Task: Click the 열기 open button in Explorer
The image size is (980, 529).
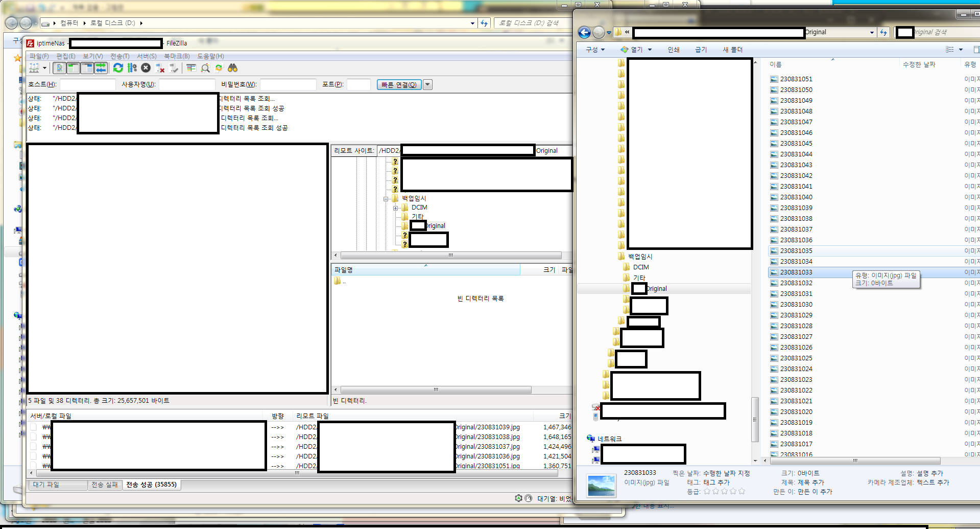Action: pyautogui.click(x=632, y=50)
